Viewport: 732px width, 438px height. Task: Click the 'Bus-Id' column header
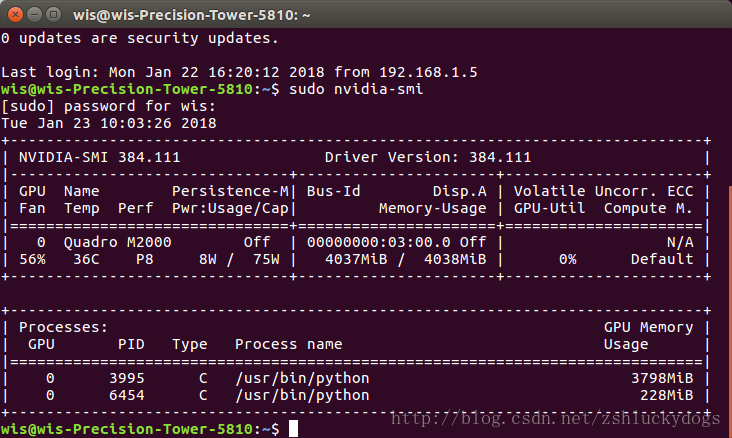tap(333, 191)
